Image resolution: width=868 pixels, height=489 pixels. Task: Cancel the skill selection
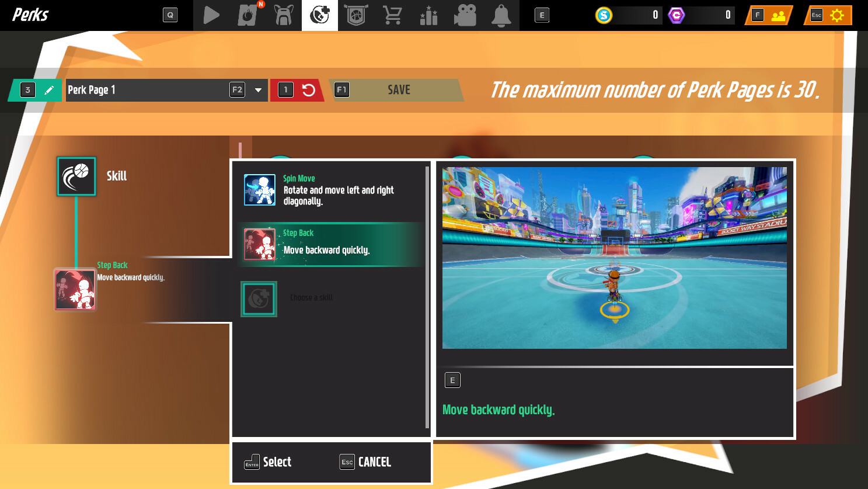pos(365,462)
